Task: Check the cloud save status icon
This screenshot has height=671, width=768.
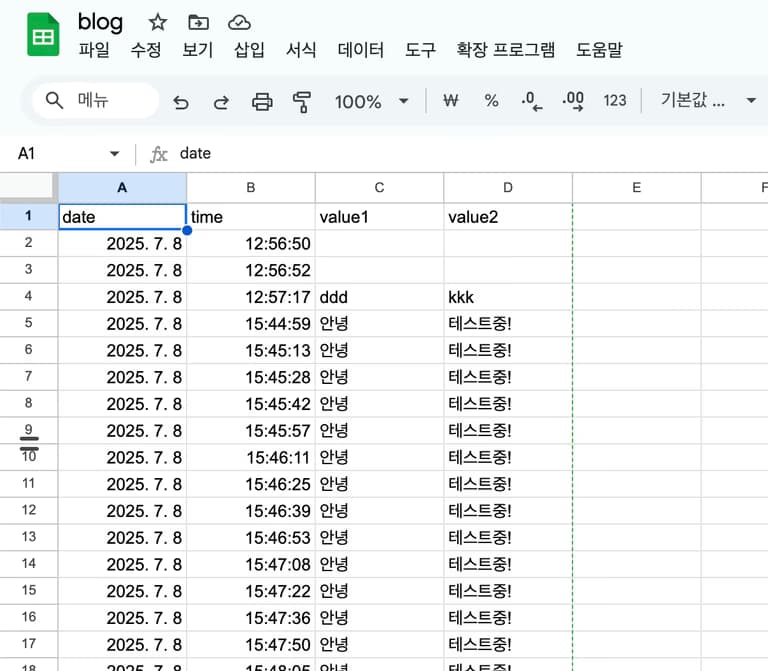Action: 239,22
